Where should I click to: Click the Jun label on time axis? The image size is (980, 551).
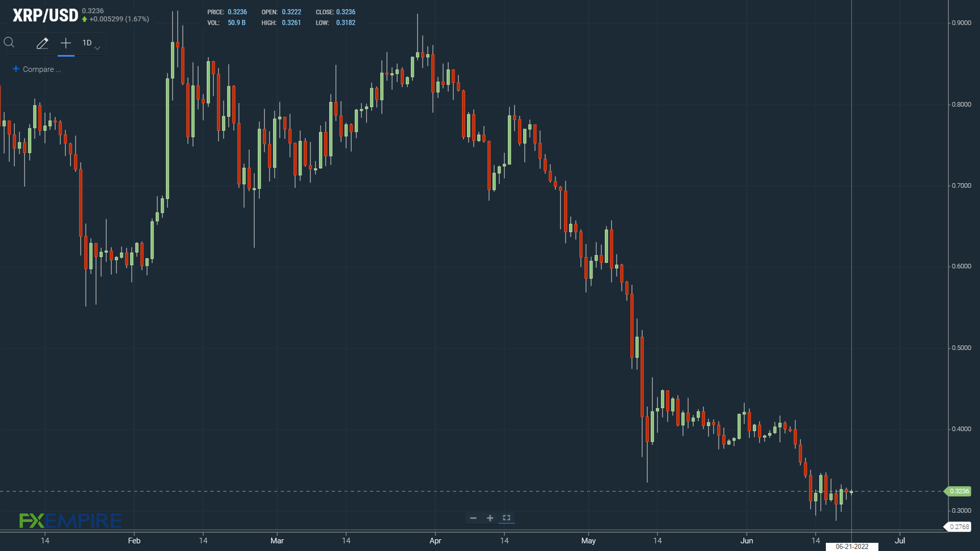747,541
